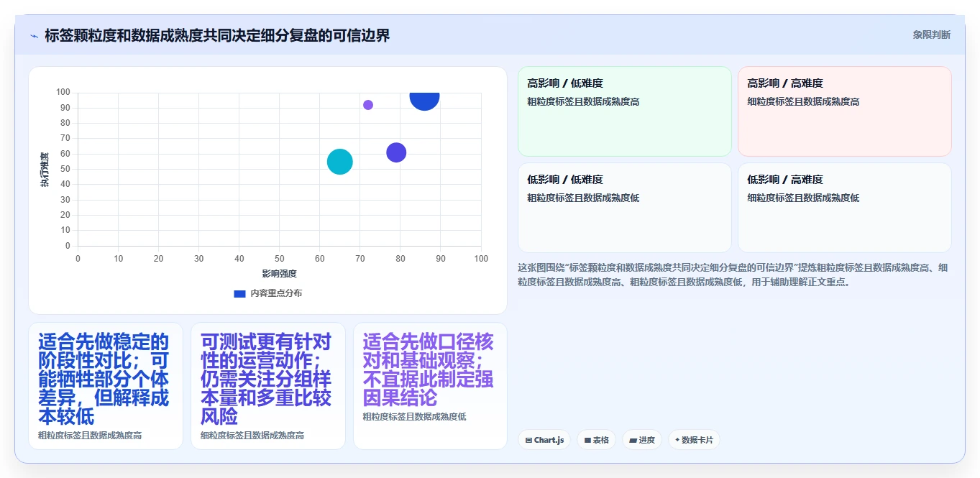
Task: Click the page title about 标签颗粒度和数据成熟度
Action: click(217, 35)
